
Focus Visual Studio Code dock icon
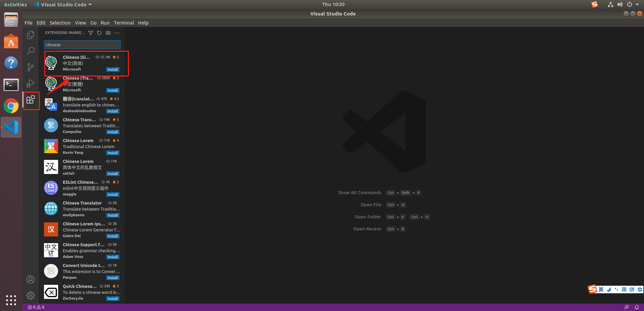click(11, 127)
